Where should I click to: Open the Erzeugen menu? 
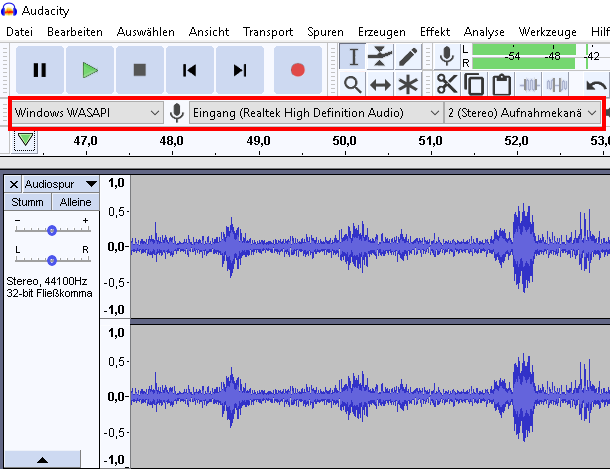tap(382, 32)
